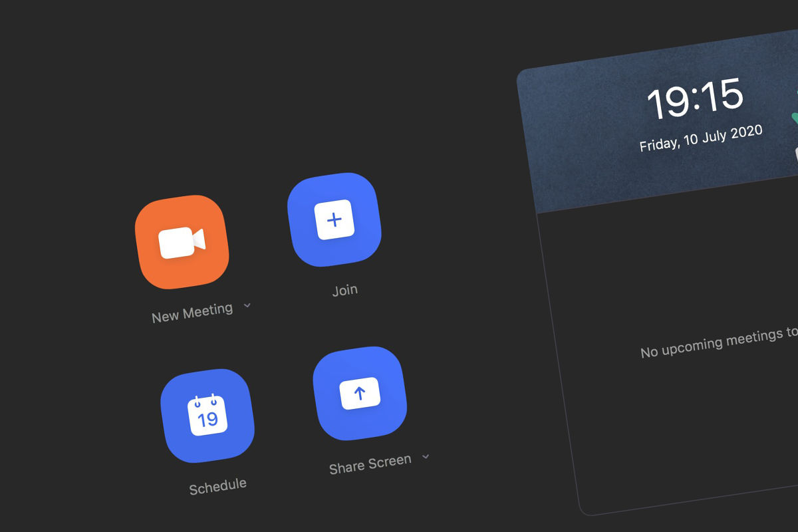Expand the New Meeting options chevron
Viewport: 798px width, 532px height.
pos(247,305)
